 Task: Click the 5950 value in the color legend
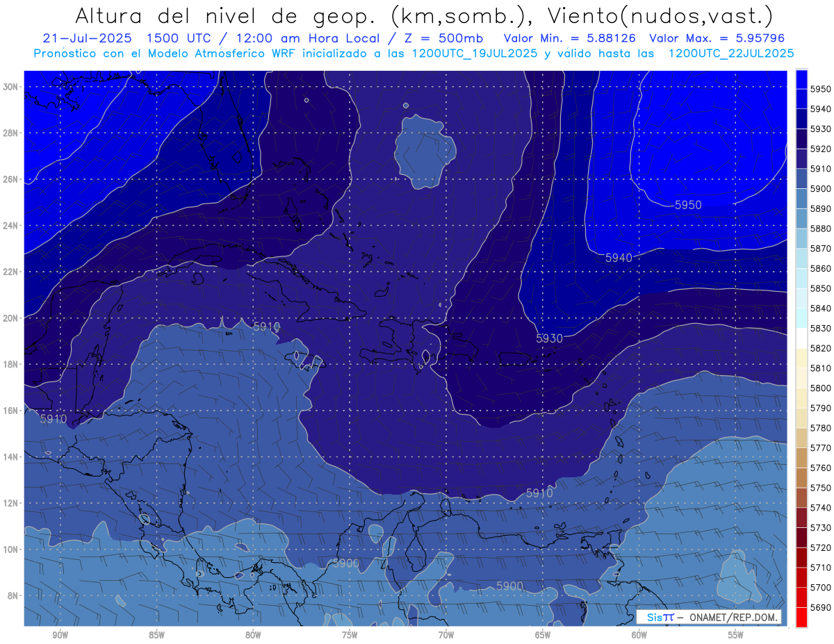(x=821, y=89)
